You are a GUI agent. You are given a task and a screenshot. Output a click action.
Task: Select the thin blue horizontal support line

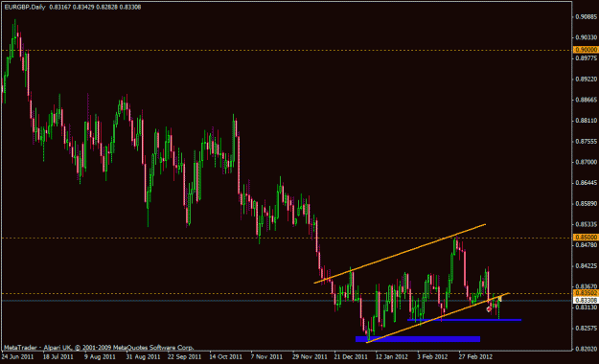click(464, 320)
